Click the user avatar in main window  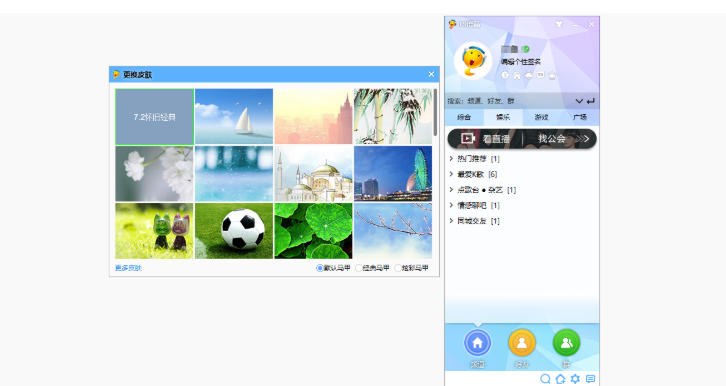tap(473, 61)
